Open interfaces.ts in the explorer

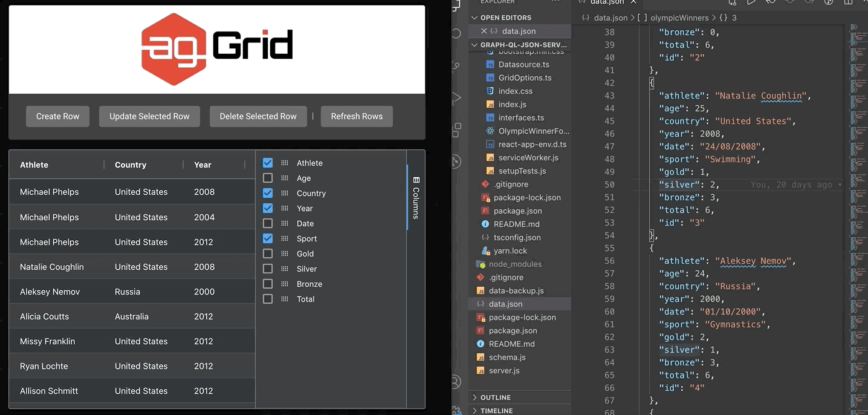click(521, 117)
